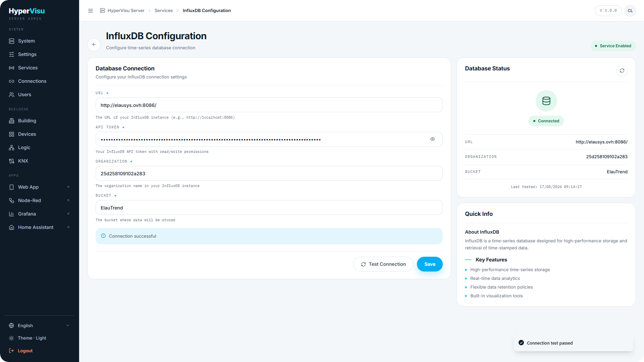
Task: Click the Connected status badge
Action: (546, 121)
